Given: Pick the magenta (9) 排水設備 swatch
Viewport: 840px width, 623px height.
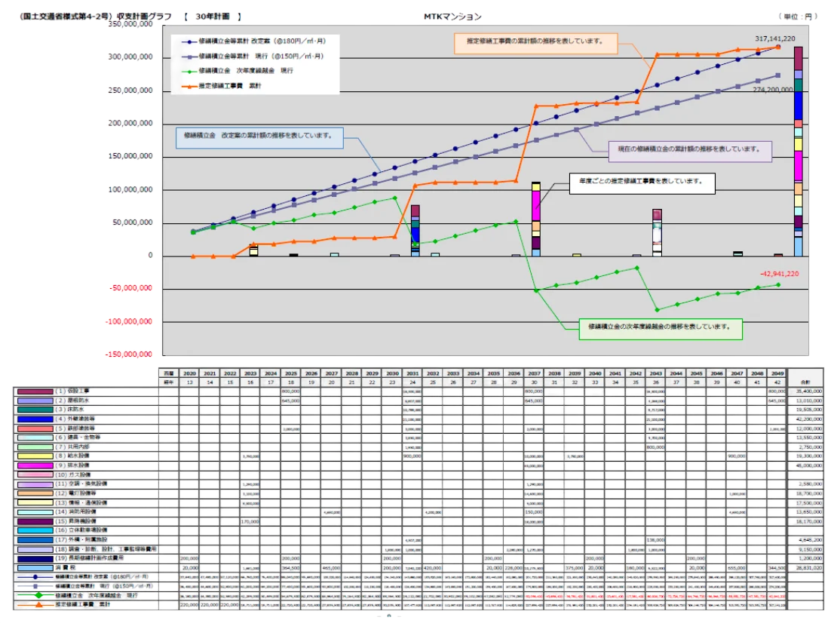Looking at the screenshot, I should click(x=35, y=466).
